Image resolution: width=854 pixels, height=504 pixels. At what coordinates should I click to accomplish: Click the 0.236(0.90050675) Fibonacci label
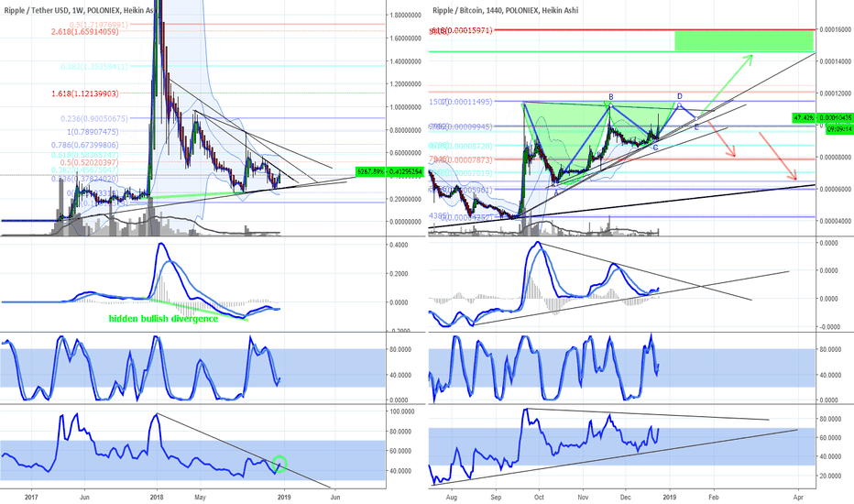click(94, 119)
